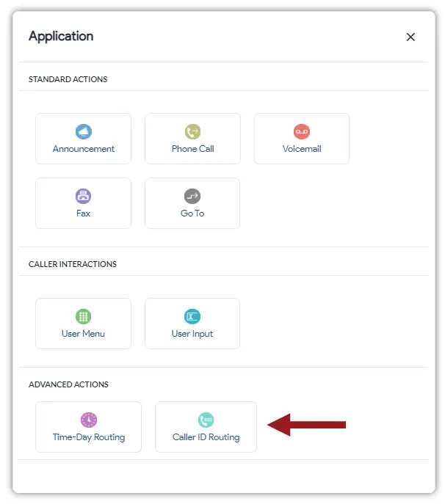Select the Fax text label
Screen dimensions: 445x504
[84, 213]
